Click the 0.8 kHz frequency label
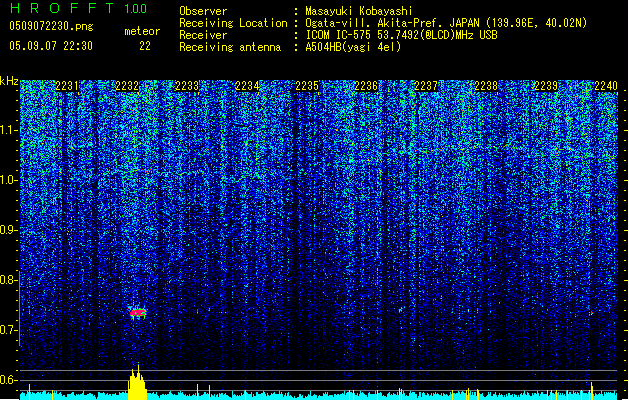The image size is (629, 400). pos(9,280)
